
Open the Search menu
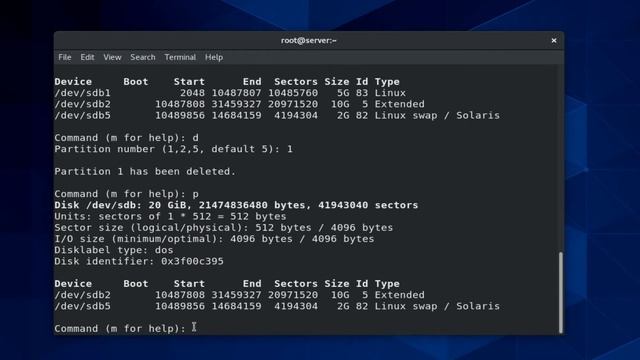pyautogui.click(x=142, y=57)
